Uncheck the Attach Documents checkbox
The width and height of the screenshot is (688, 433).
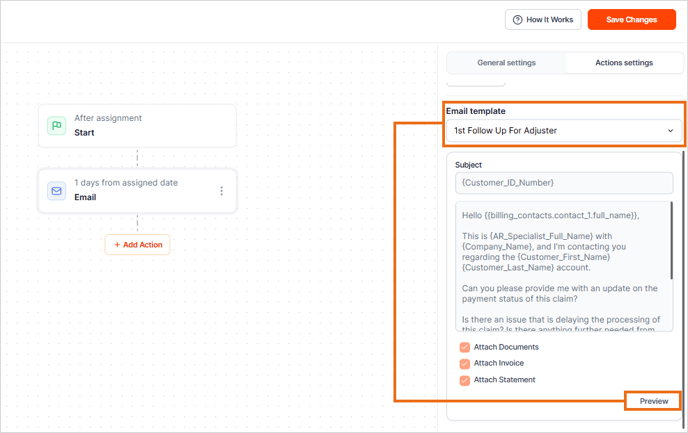tap(464, 348)
